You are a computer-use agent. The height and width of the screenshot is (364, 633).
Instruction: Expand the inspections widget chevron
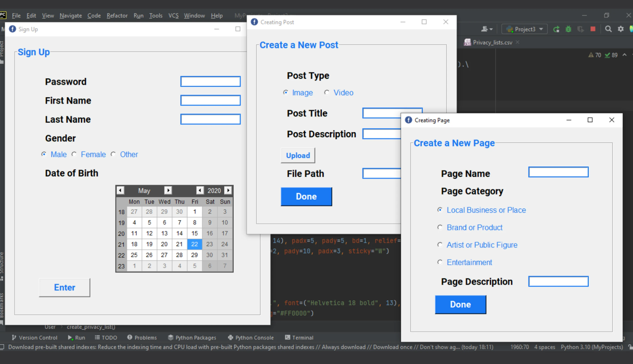click(624, 55)
